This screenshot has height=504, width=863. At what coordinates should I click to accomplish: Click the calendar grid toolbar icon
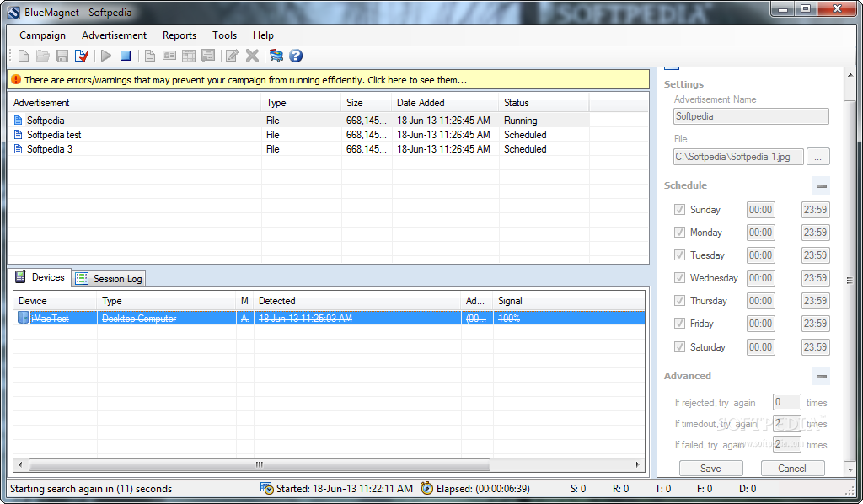coord(189,56)
